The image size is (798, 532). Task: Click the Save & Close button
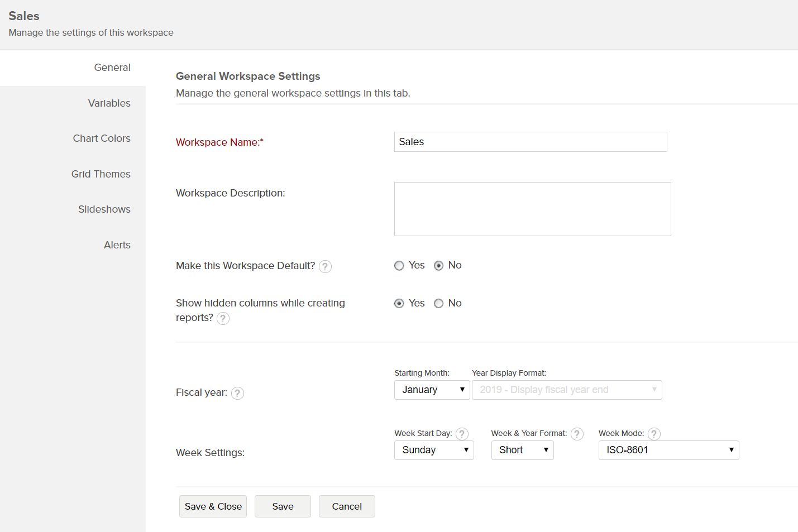tap(213, 506)
